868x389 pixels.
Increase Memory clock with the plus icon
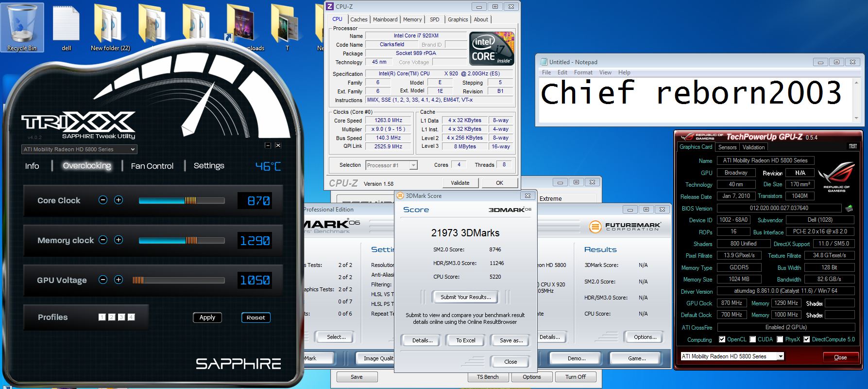[119, 240]
